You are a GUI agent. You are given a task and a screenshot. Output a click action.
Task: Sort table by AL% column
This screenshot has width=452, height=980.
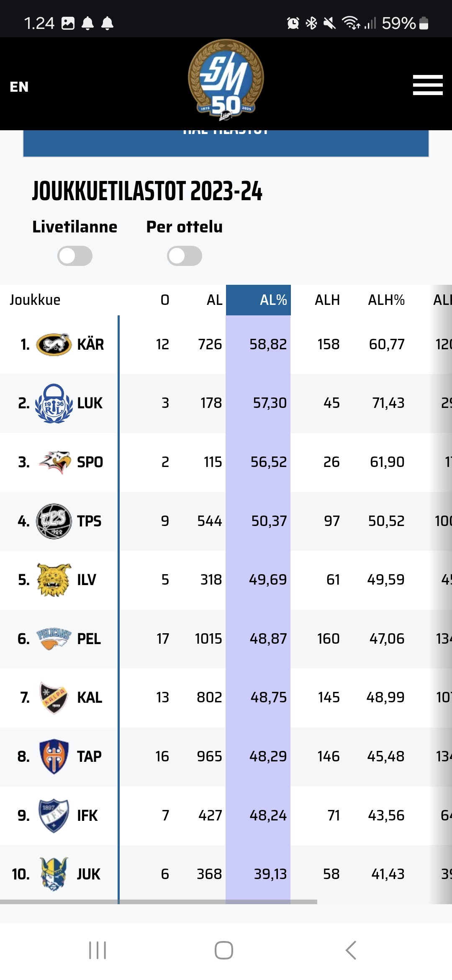(x=258, y=300)
